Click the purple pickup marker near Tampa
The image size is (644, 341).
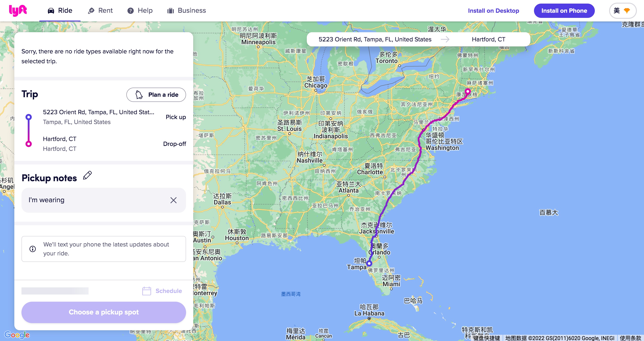[x=369, y=263]
